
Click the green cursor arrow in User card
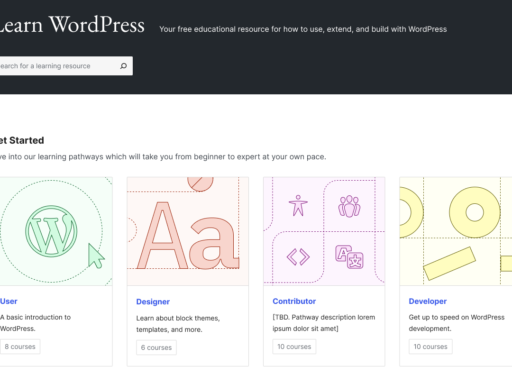[x=96, y=256]
